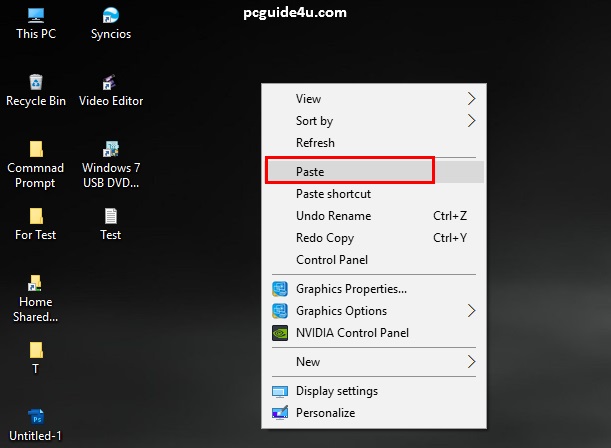This screenshot has width=611, height=448.
Task: Select the Untitled-1 Photoshop file icon
Action: (36, 418)
